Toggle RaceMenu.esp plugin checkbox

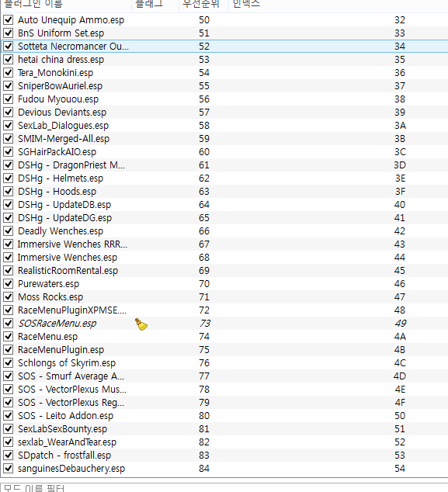point(9,336)
